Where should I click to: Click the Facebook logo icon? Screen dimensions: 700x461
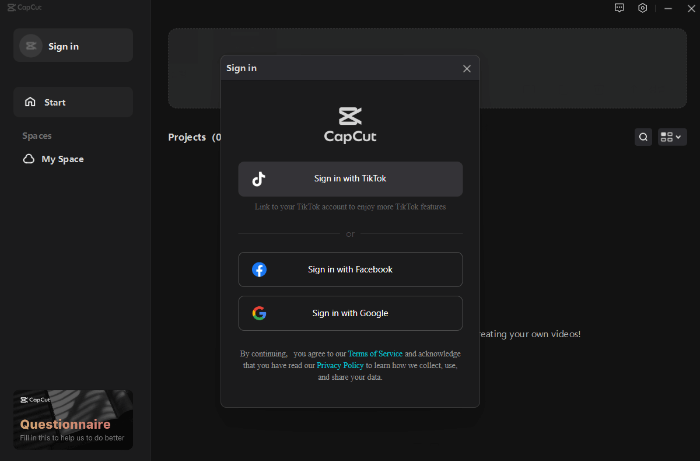259,270
